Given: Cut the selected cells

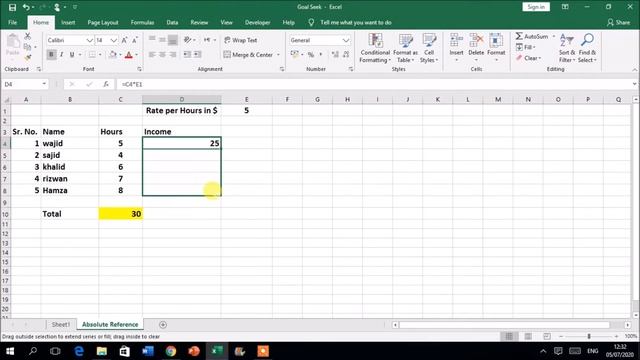Looking at the screenshot, I should pyautogui.click(x=28, y=37).
